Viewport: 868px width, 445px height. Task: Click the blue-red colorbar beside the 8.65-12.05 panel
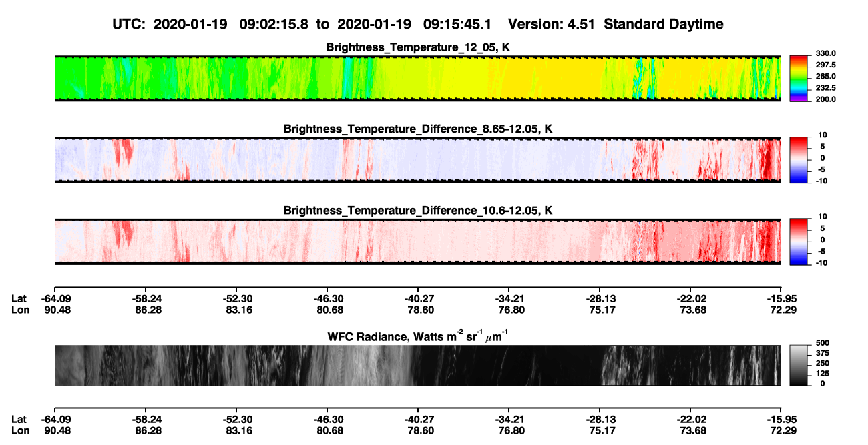[799, 159]
